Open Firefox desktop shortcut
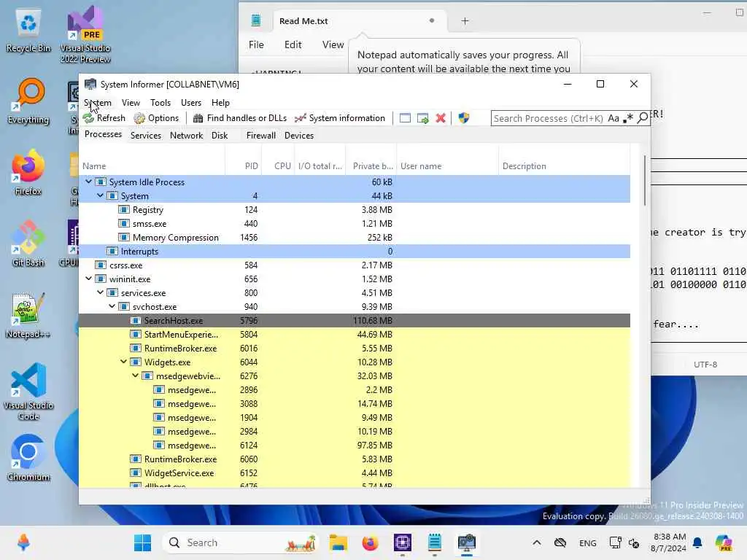The height and width of the screenshot is (560, 747). point(28,172)
